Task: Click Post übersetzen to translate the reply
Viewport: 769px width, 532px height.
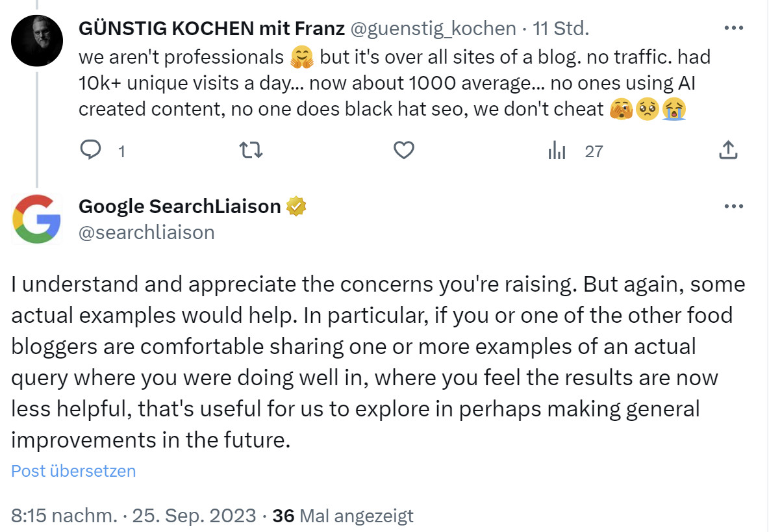Action: [x=73, y=471]
